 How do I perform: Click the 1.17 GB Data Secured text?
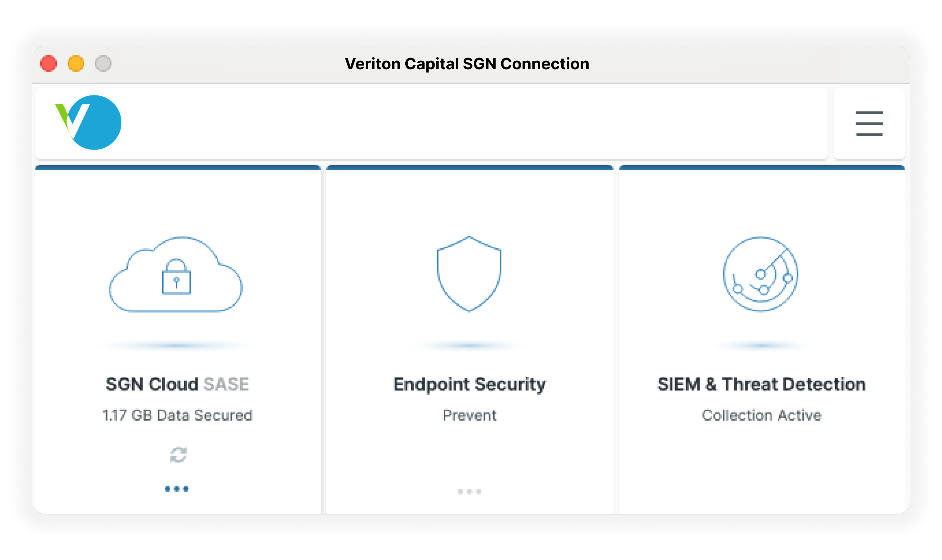177,415
